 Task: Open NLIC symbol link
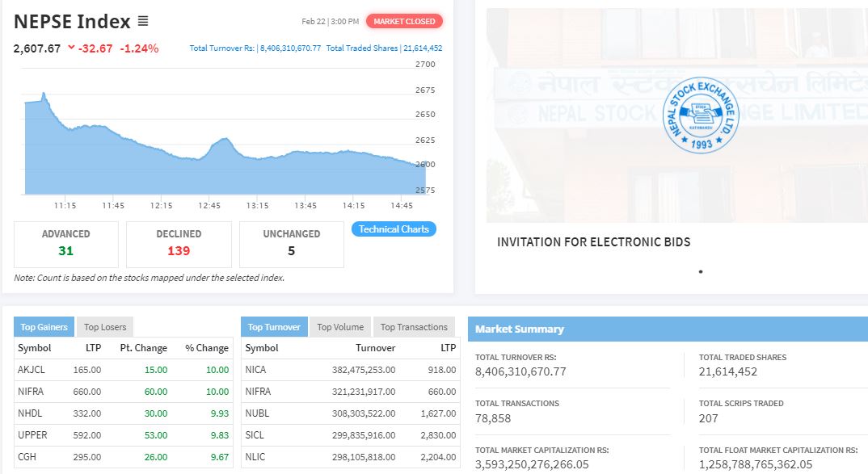tap(255, 457)
